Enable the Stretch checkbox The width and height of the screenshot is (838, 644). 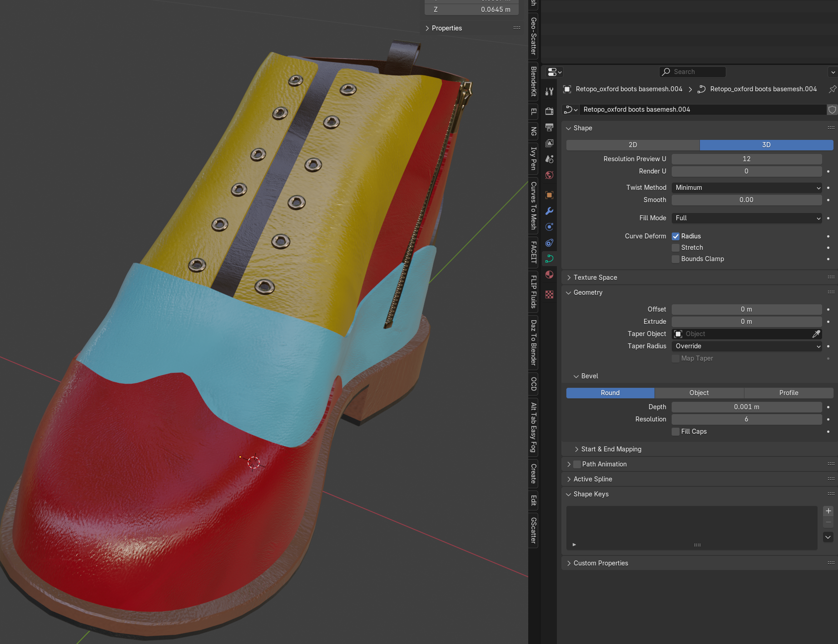675,248
